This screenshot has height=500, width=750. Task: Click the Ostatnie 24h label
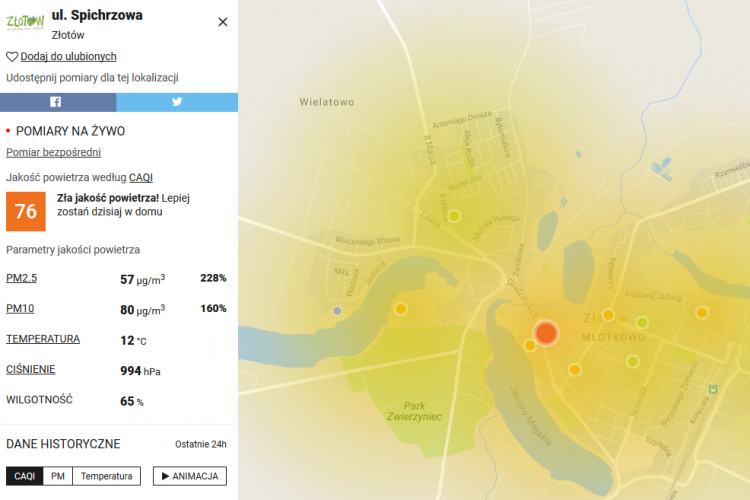point(201,444)
